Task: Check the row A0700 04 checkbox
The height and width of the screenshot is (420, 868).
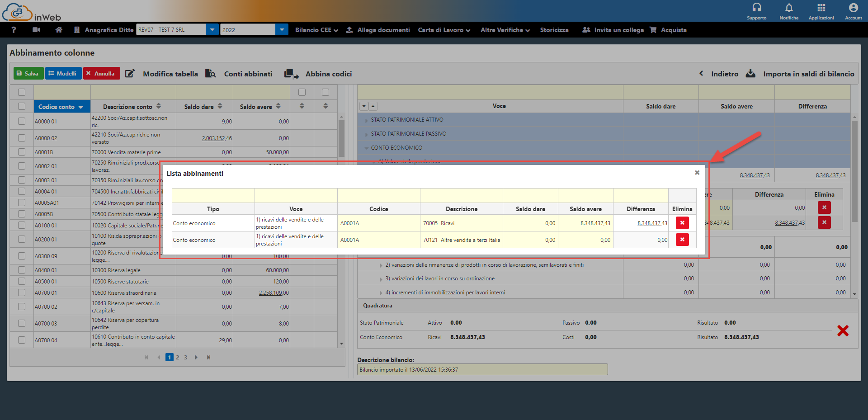Action: pos(22,340)
